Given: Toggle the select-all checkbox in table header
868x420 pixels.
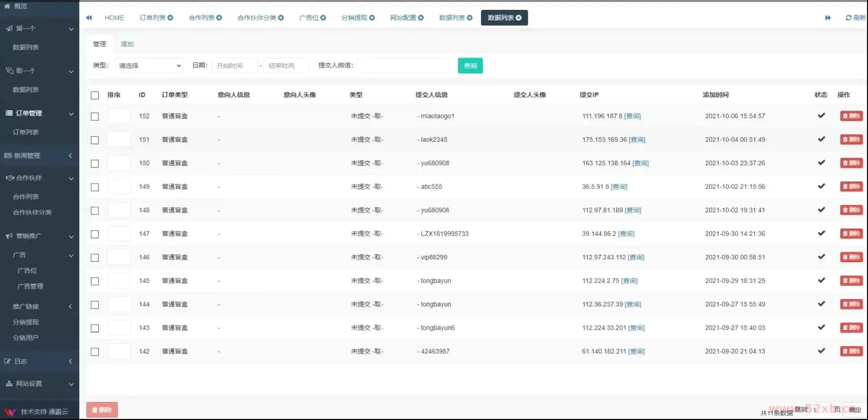Looking at the screenshot, I should [95, 95].
